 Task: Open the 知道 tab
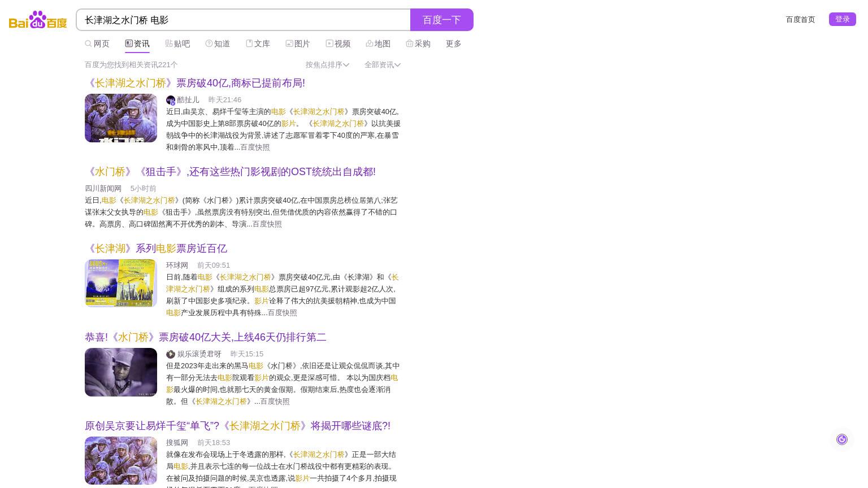[222, 43]
